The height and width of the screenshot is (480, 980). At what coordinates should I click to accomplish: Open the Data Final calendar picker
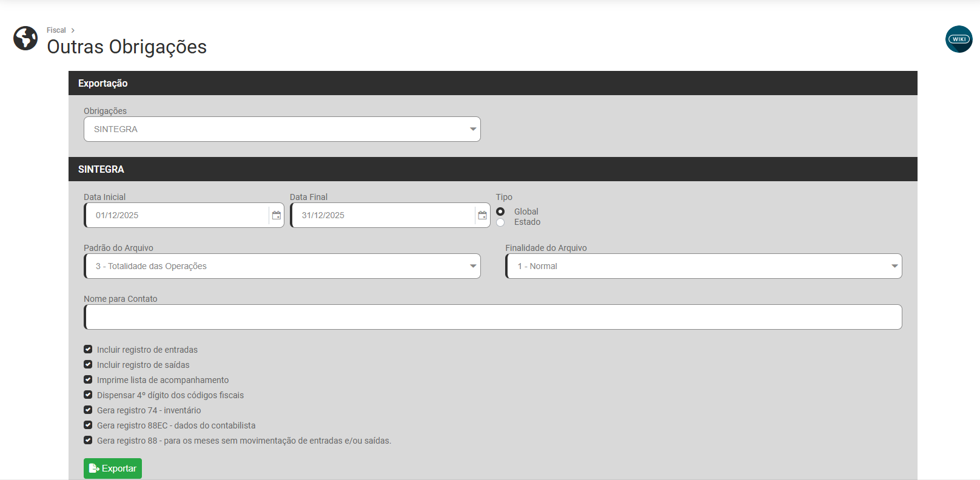coord(483,215)
